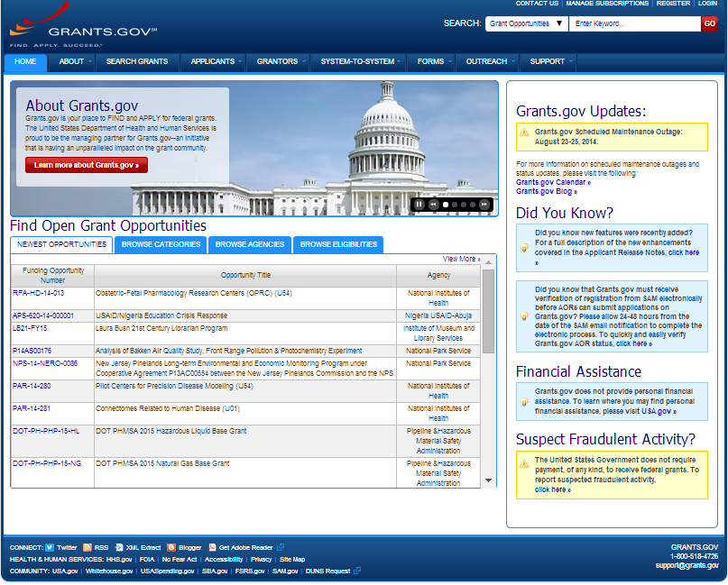
Task: Click the opportunities table scroll down arrow
Action: coord(488,481)
